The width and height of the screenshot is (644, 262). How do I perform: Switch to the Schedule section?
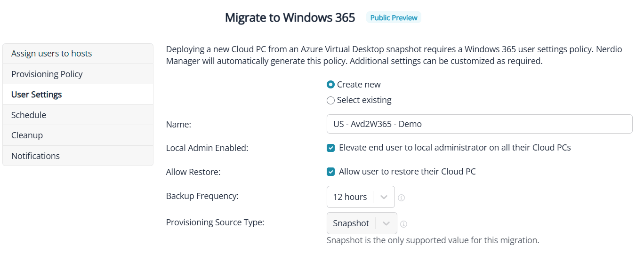(78, 115)
